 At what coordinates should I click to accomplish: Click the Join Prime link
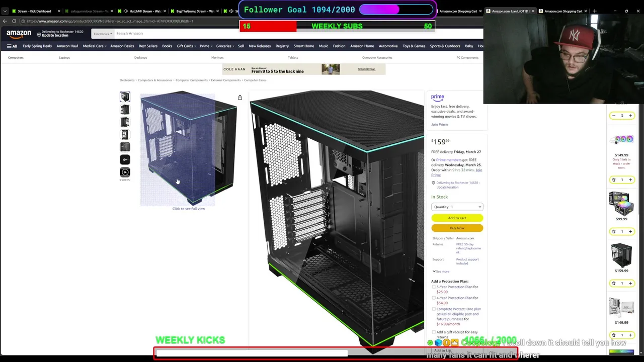click(439, 125)
